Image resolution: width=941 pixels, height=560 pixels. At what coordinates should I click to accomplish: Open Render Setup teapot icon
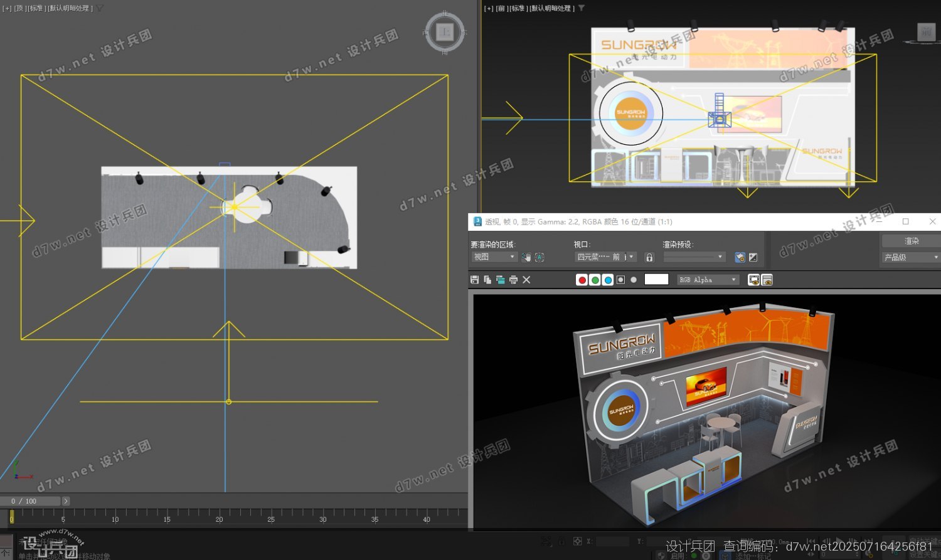coord(740,257)
